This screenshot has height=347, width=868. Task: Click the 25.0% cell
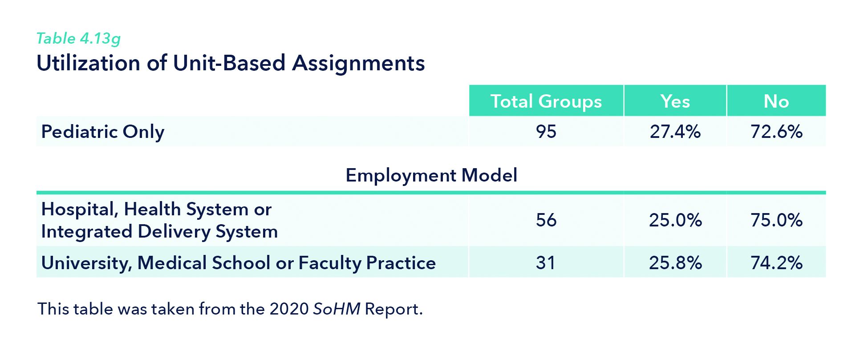[675, 220]
